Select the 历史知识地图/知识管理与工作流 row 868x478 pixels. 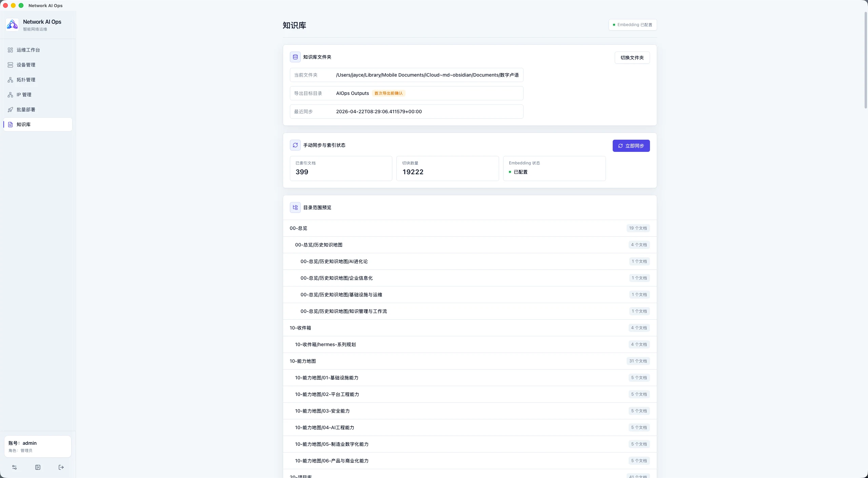click(x=470, y=311)
